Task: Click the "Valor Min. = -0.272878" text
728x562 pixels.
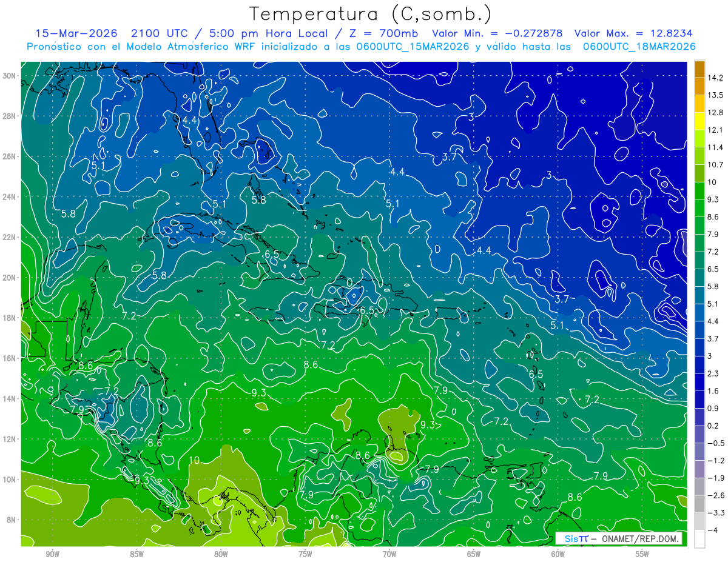Action: 497,33
